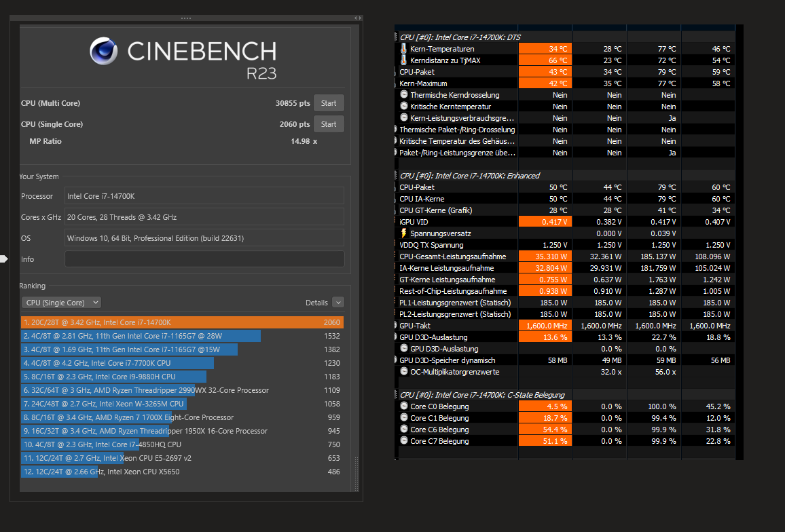This screenshot has height=532, width=785.
Task: Click the 2060 pts single core score
Action: (x=295, y=124)
